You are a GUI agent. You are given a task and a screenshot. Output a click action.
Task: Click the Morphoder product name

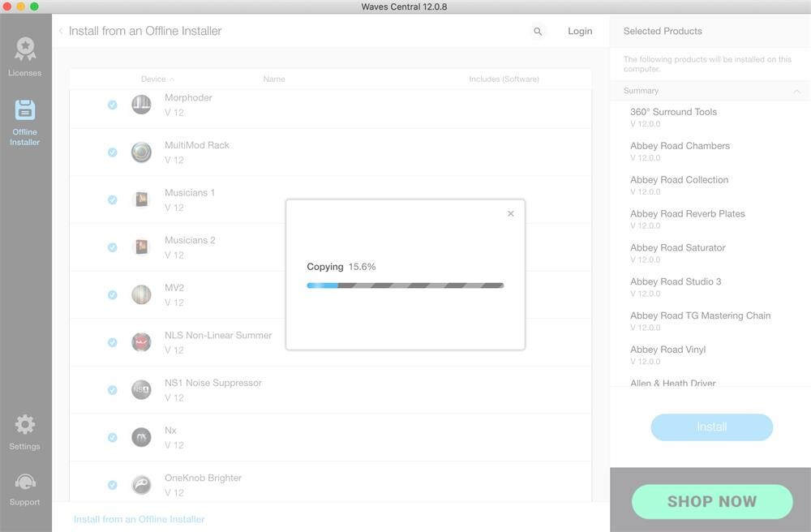point(188,97)
